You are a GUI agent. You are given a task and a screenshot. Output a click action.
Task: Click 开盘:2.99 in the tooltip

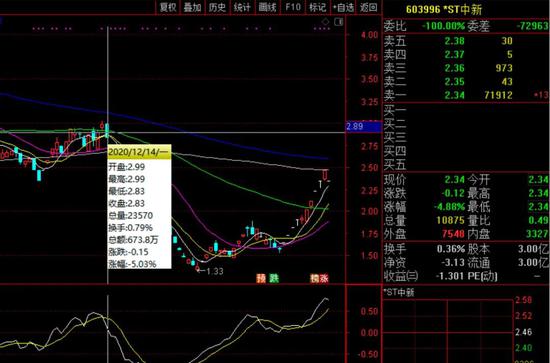click(x=127, y=167)
